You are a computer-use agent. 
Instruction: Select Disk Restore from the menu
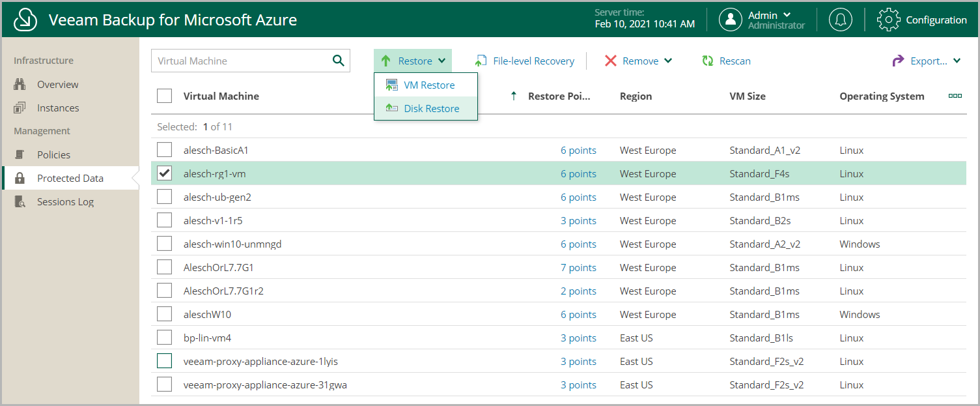coord(426,108)
